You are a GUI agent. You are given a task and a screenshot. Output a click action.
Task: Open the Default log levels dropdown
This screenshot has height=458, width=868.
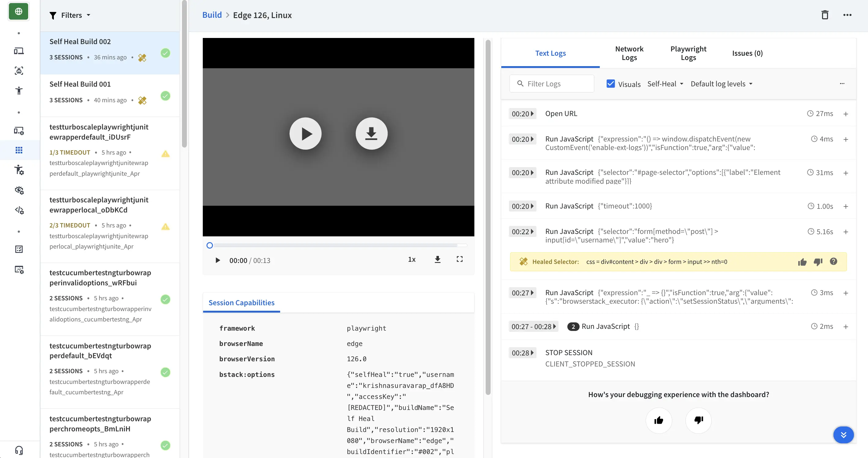click(x=721, y=84)
